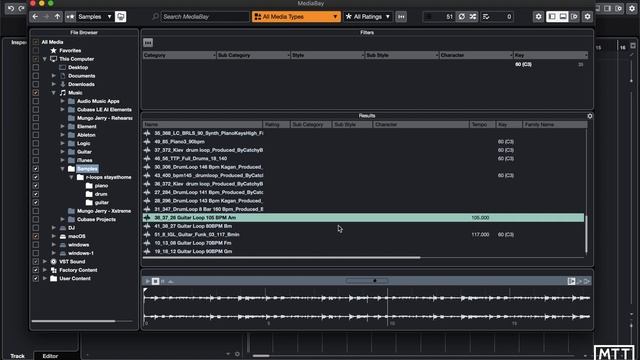Click audio icon of 30_27_28 Guitar Loop row
Image resolution: width=640 pixels, height=360 pixels.
tap(147, 218)
